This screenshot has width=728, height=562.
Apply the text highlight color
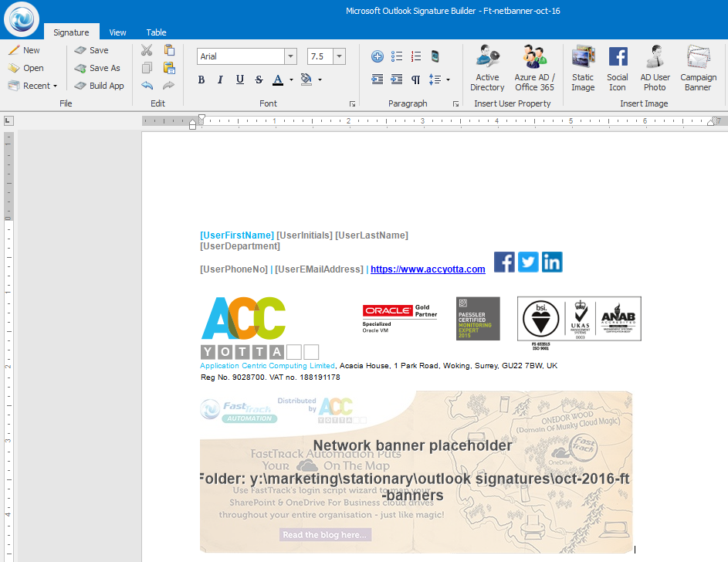point(306,80)
